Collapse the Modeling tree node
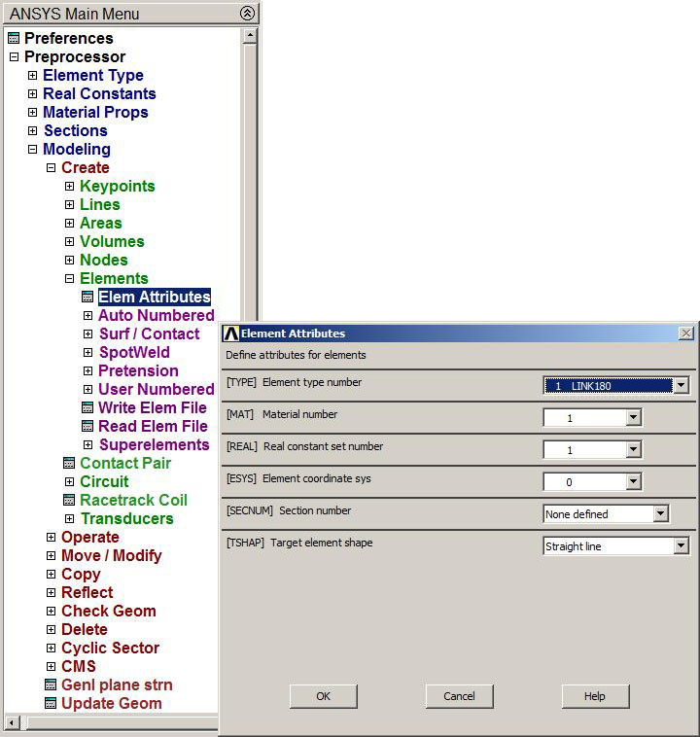 click(32, 150)
